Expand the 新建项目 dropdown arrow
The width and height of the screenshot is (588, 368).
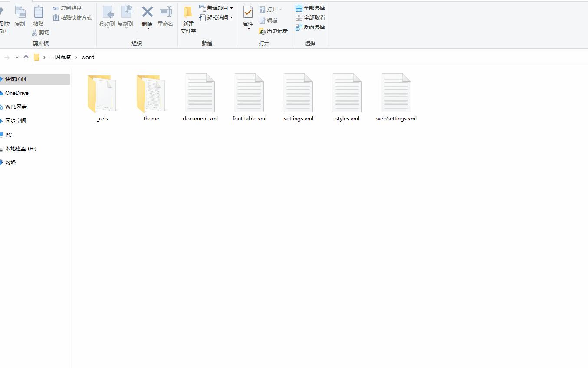232,8
